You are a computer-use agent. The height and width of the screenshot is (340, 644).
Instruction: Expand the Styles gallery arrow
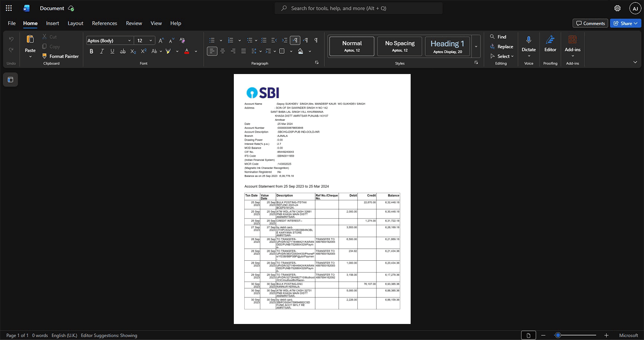click(476, 46)
